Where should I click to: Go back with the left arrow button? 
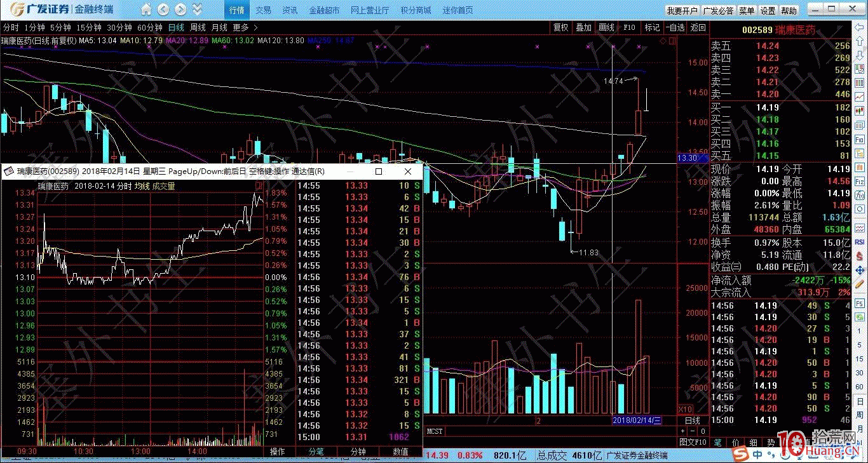(164, 10)
